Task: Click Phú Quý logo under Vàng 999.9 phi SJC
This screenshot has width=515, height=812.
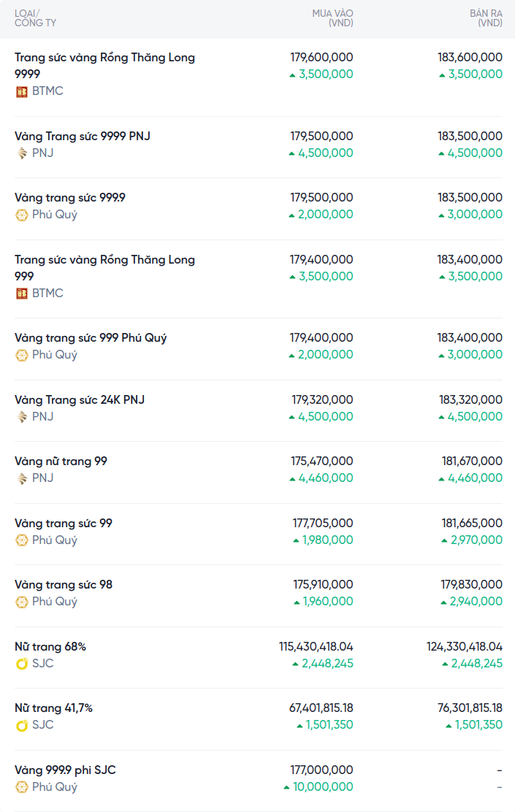Action: click(22, 787)
